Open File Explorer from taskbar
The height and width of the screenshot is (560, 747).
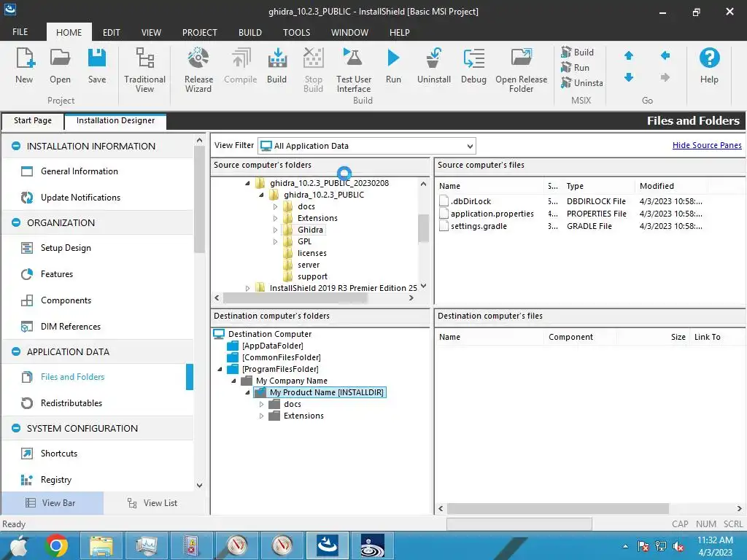tap(101, 545)
